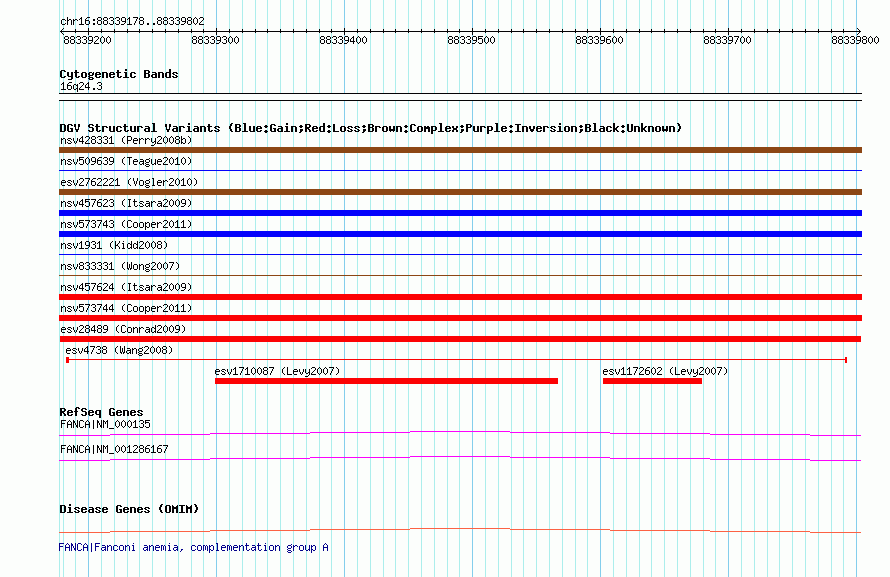Click ruler tick label 88339700
This screenshot has height=577, width=890.
click(727, 40)
